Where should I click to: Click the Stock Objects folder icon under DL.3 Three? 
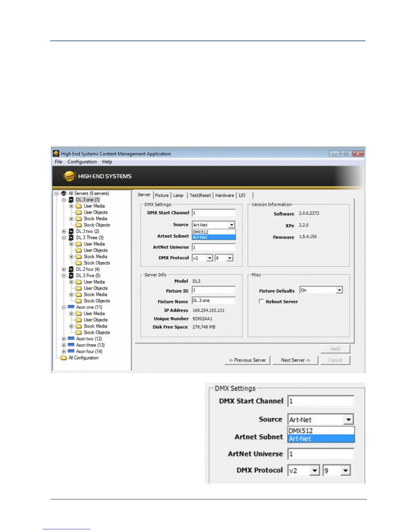[79, 263]
